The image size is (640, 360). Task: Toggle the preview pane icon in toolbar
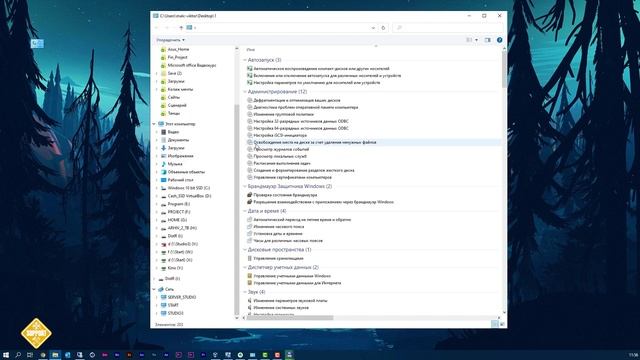tap(487, 40)
